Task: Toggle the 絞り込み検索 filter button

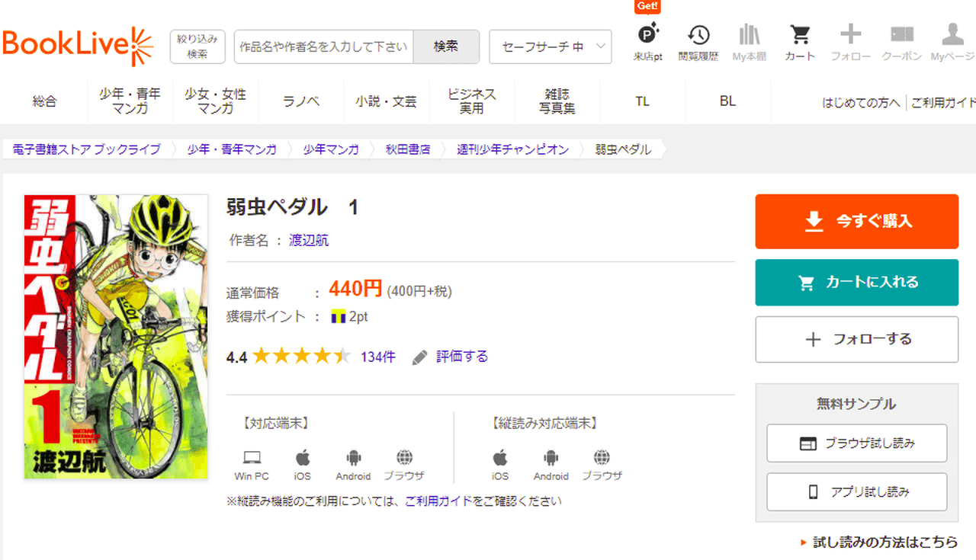Action: (197, 46)
